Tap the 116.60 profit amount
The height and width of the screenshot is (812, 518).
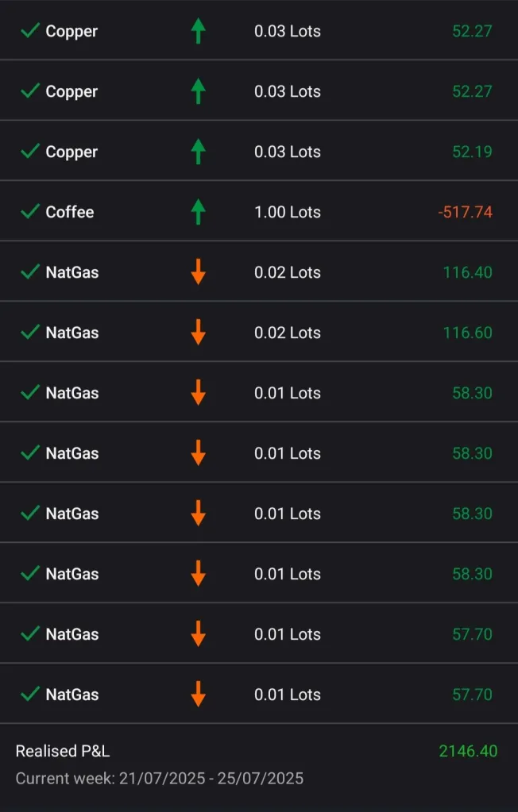tap(468, 333)
